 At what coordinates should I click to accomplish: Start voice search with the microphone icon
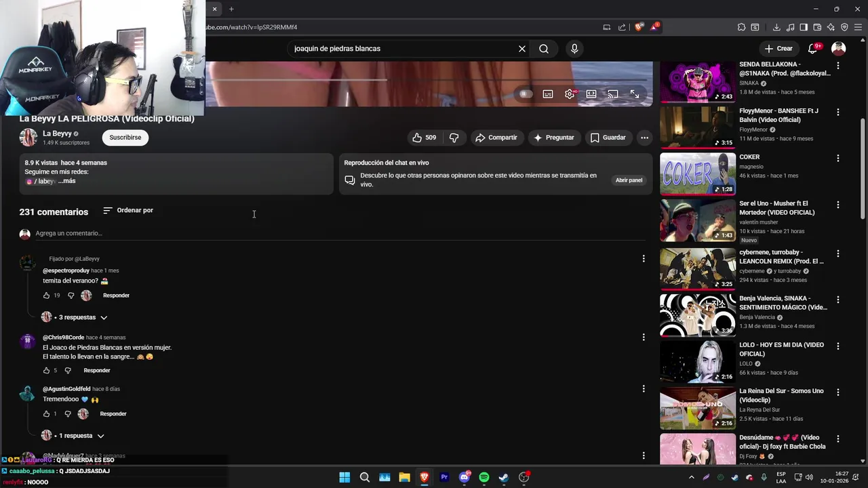point(574,49)
